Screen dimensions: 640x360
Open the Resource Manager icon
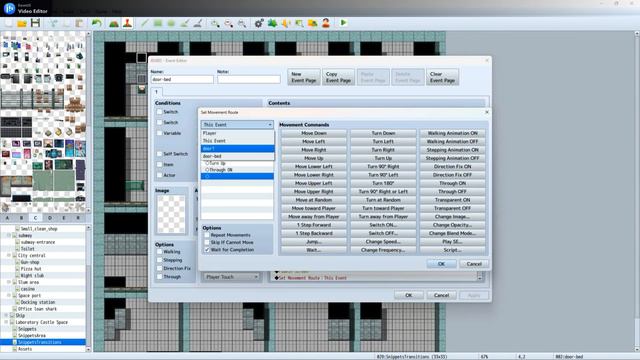click(313, 23)
